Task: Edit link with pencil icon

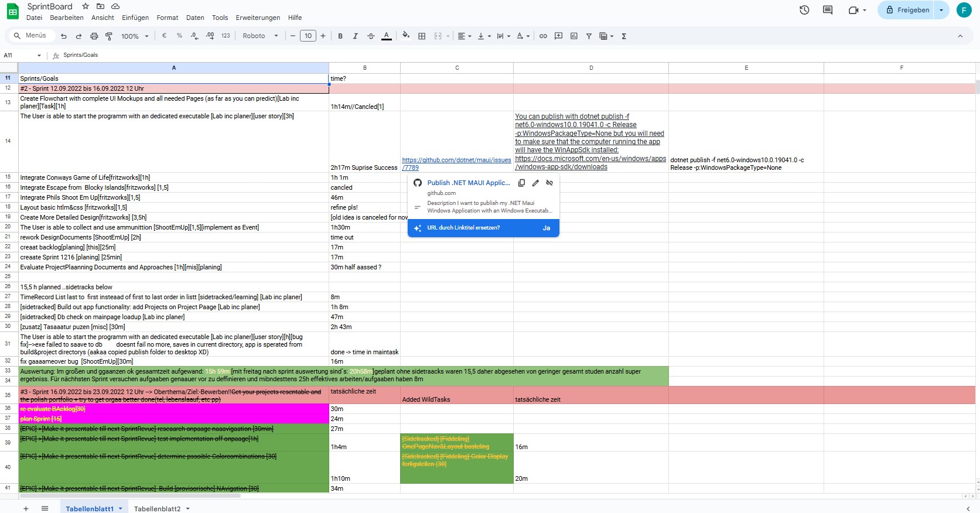Action: pos(535,183)
